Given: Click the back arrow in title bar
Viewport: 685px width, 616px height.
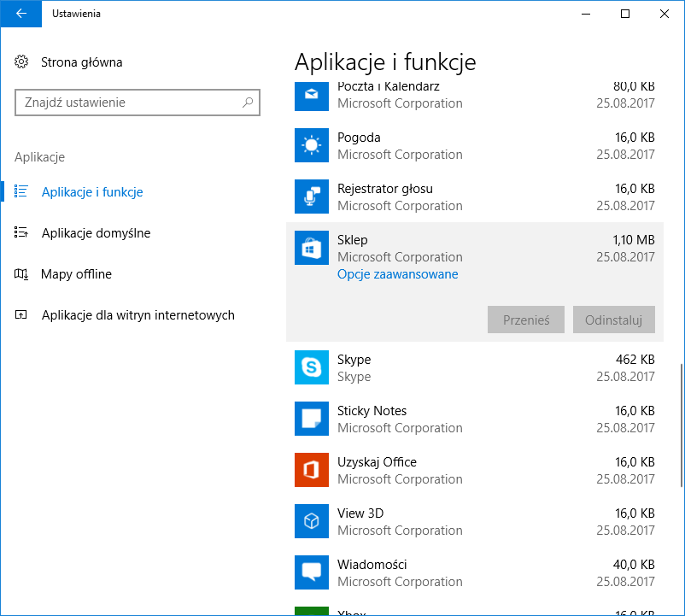Looking at the screenshot, I should [x=21, y=14].
